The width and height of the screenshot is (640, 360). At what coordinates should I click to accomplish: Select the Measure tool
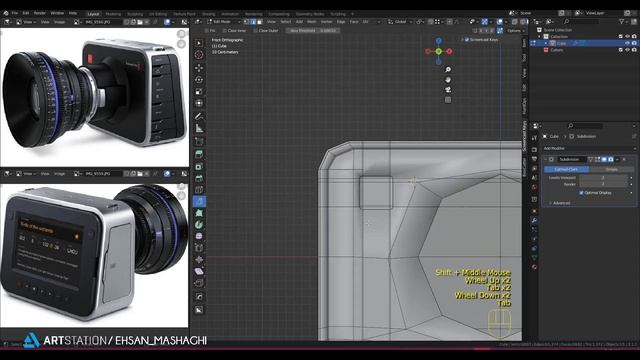point(199,129)
